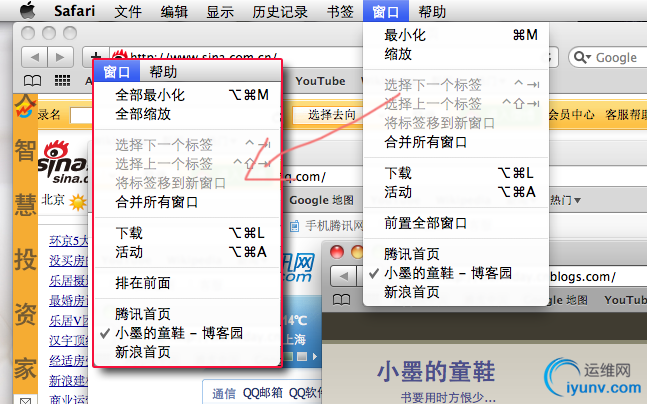
Task: Open the 文件 menu
Action: coord(128,11)
